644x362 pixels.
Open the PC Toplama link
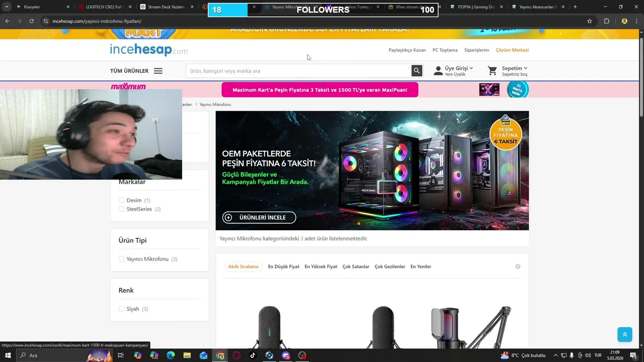pyautogui.click(x=445, y=50)
